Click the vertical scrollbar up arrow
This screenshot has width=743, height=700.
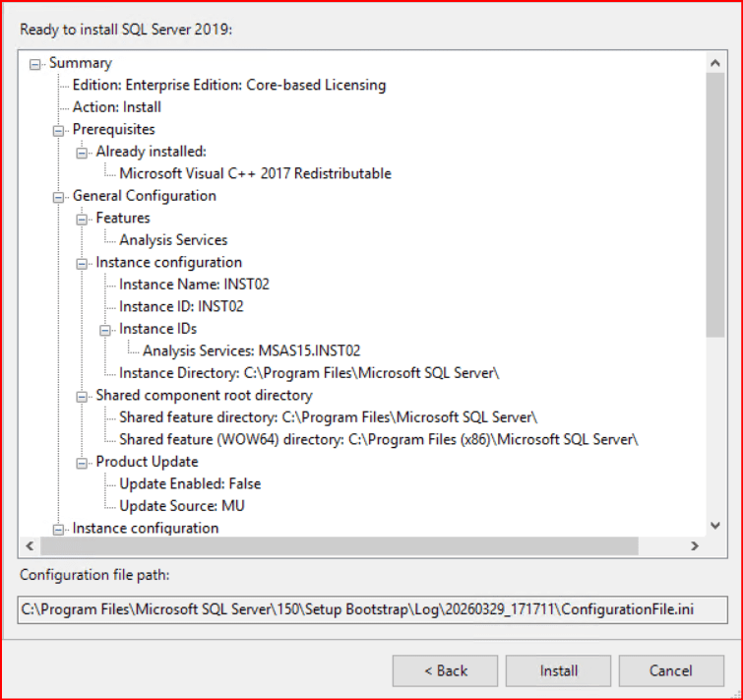pos(716,62)
